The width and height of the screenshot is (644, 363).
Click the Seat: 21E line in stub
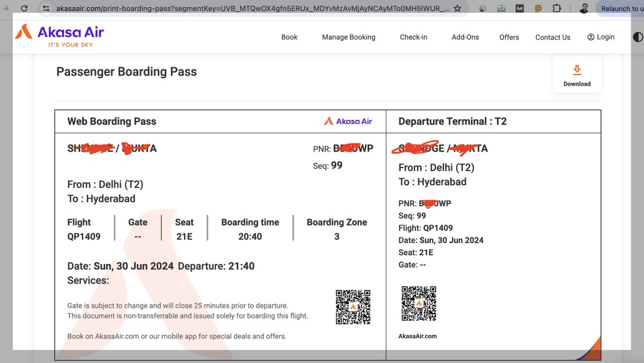coord(416,252)
